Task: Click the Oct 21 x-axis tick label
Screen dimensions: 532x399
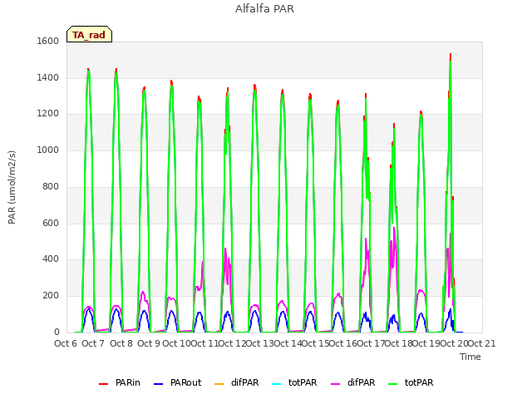Action: click(x=482, y=343)
